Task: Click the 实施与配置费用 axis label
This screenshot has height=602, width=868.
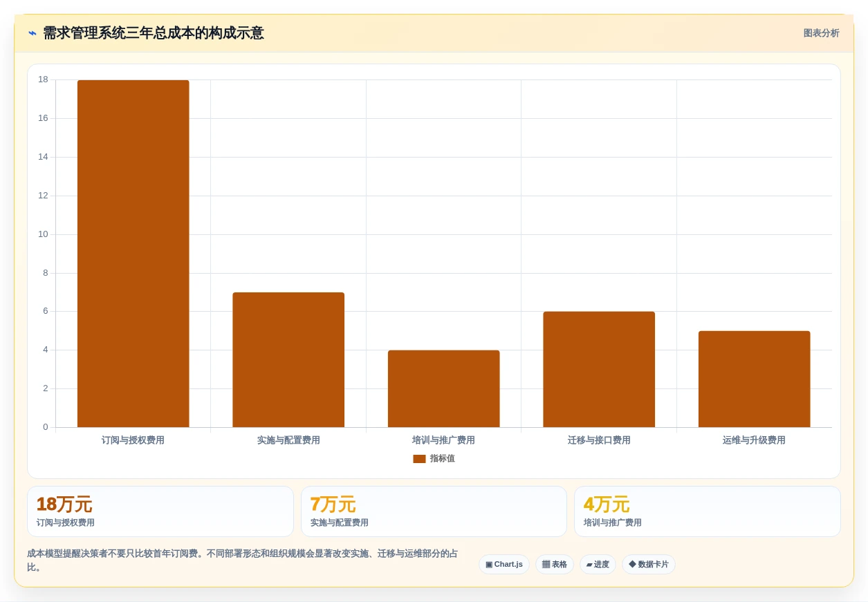Action: pos(288,440)
